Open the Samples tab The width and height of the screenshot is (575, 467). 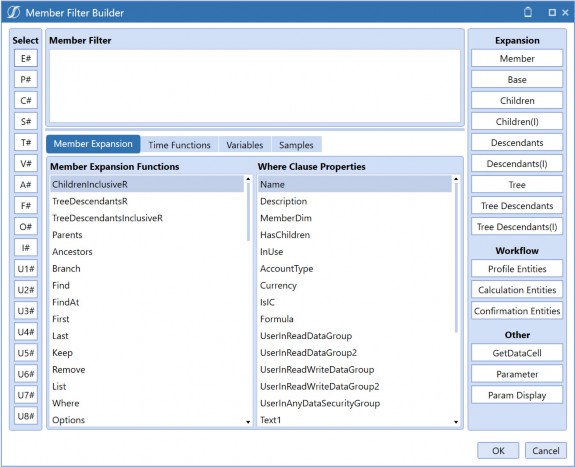(296, 145)
